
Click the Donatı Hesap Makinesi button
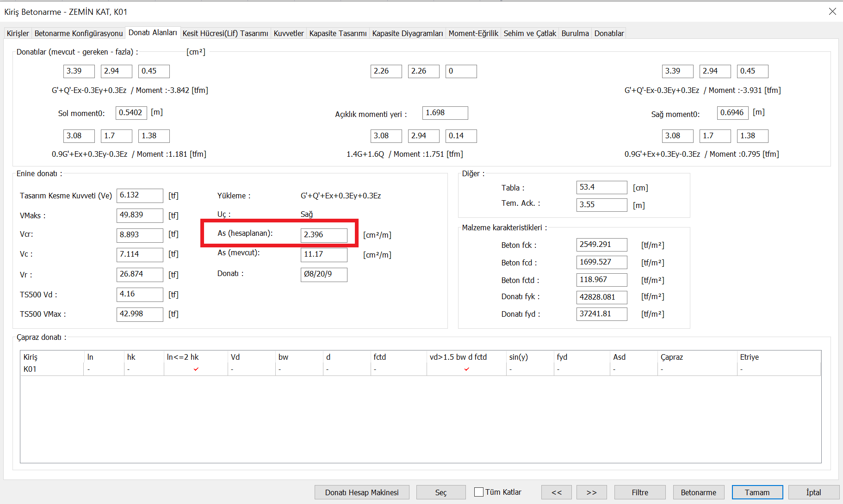tap(362, 492)
